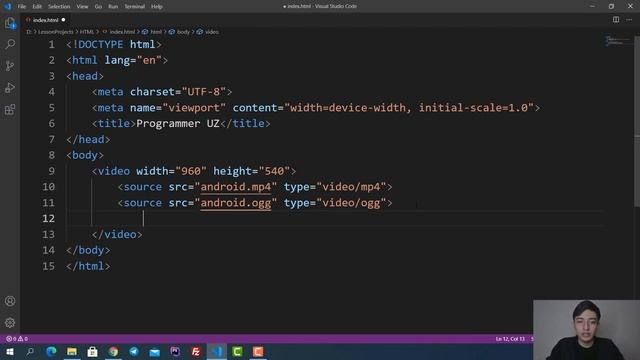Open the Search view in activity bar

coord(10,44)
